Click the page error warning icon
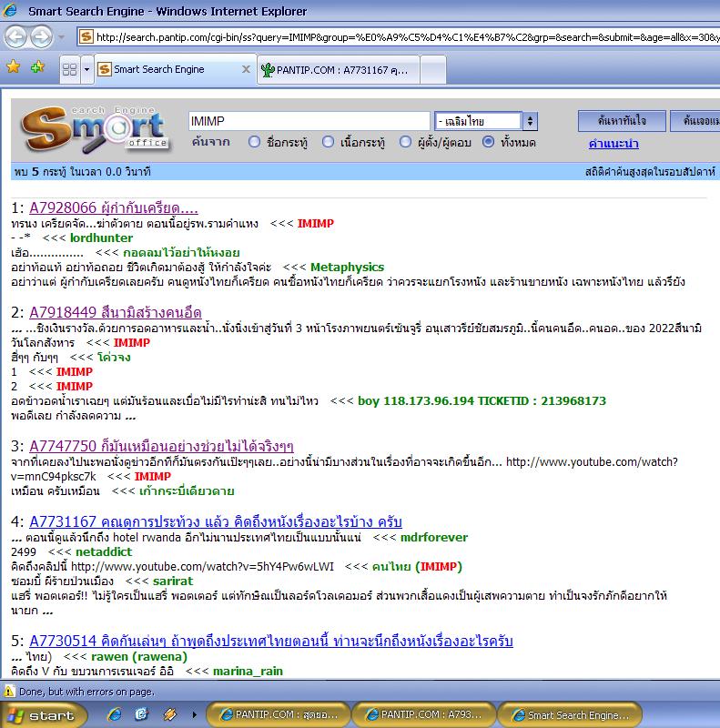 click(9, 692)
